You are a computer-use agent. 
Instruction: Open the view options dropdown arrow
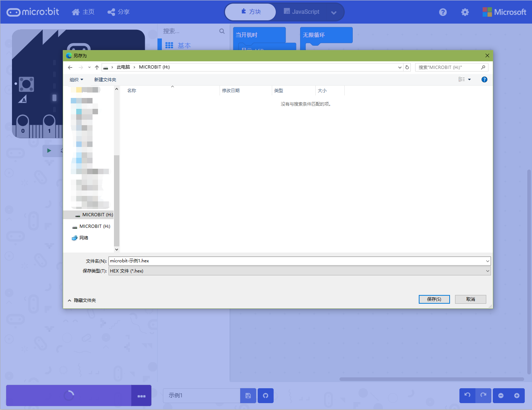[x=469, y=80]
